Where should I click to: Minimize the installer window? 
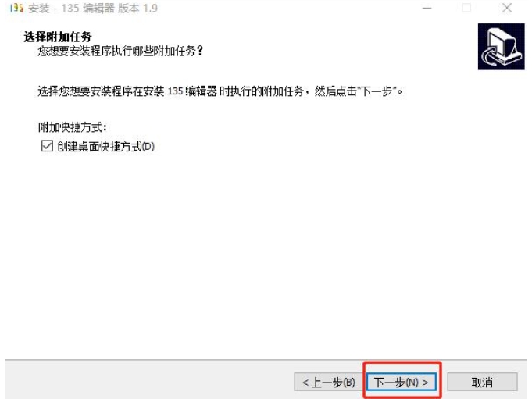(427, 8)
